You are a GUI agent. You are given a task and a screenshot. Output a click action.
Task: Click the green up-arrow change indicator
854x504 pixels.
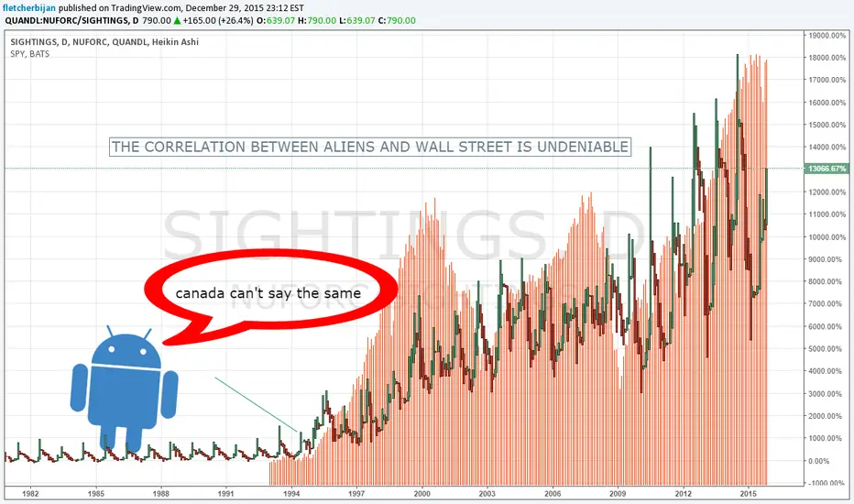[177, 21]
